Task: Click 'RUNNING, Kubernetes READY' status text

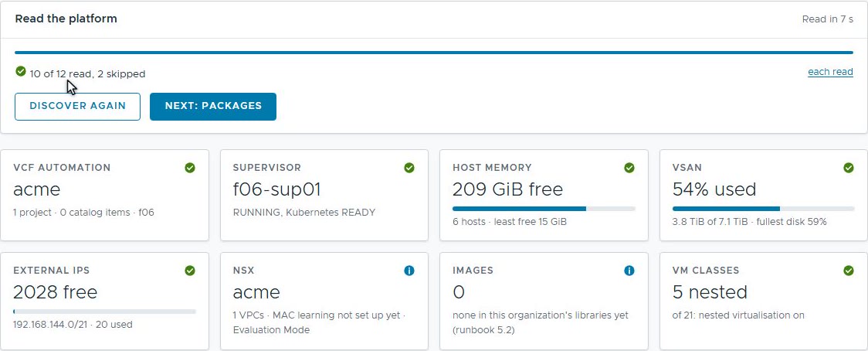Action: tap(304, 213)
